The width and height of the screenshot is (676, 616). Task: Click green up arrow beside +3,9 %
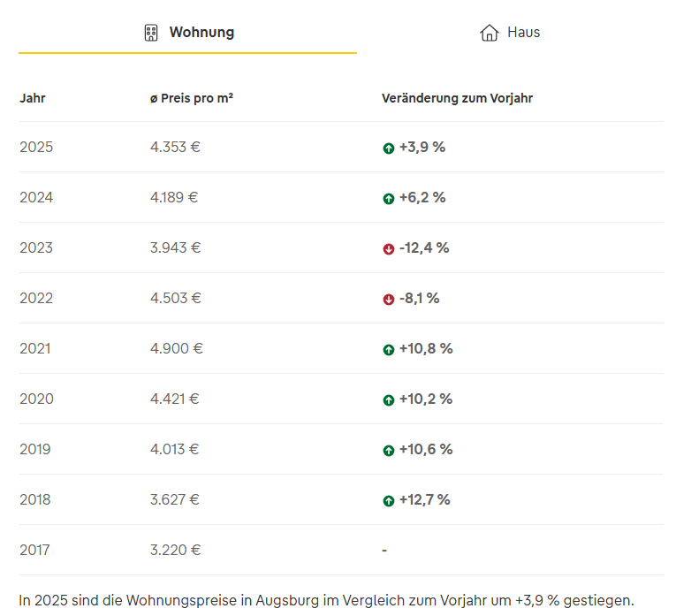click(x=388, y=148)
